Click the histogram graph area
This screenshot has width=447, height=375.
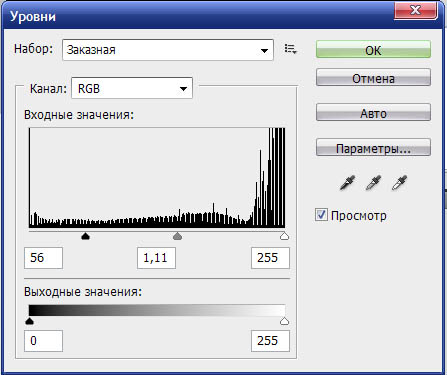(157, 178)
